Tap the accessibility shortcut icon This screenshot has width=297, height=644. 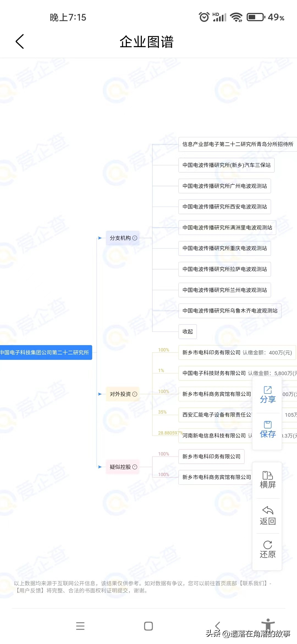pyautogui.click(x=268, y=624)
